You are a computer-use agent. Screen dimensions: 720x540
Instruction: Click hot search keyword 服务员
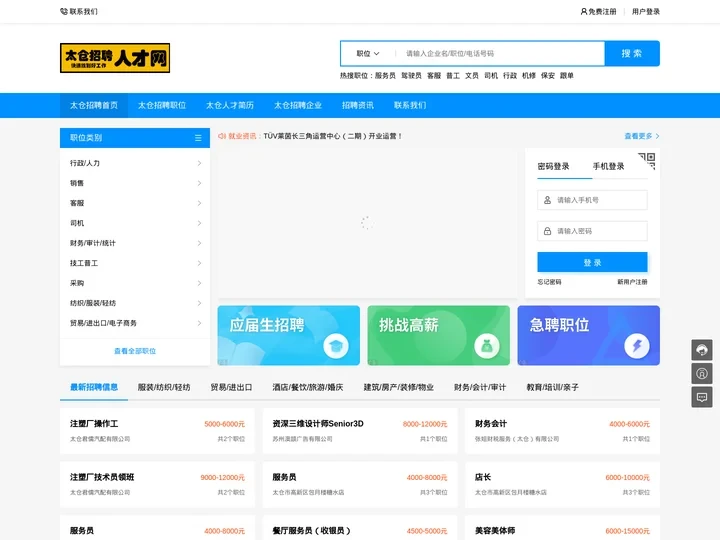pyautogui.click(x=385, y=76)
